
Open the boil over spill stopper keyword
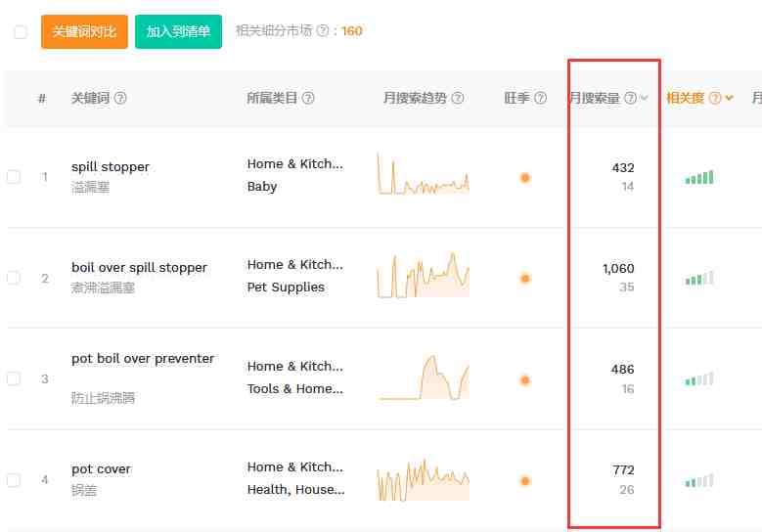click(139, 267)
